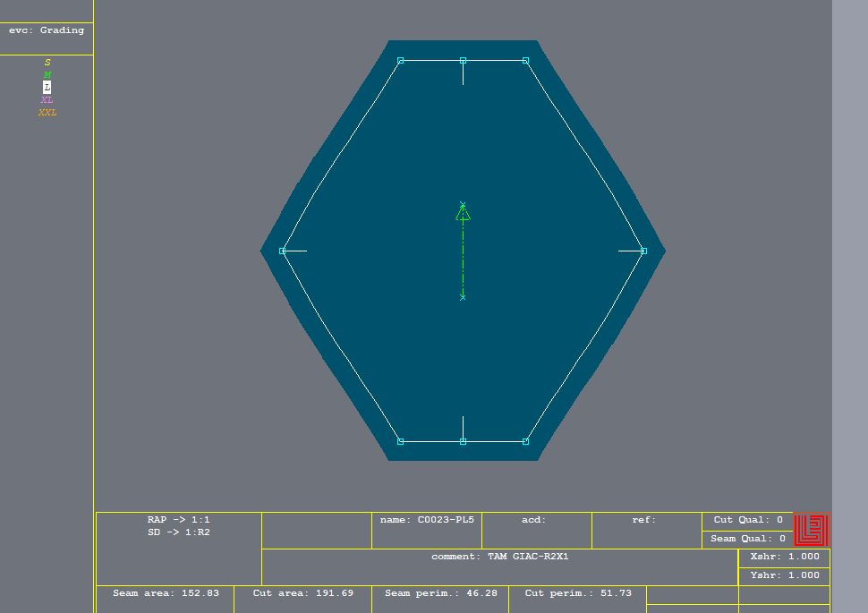The height and width of the screenshot is (613, 868).
Task: Click the Seam Qual: 0 cell
Action: [x=748, y=540]
